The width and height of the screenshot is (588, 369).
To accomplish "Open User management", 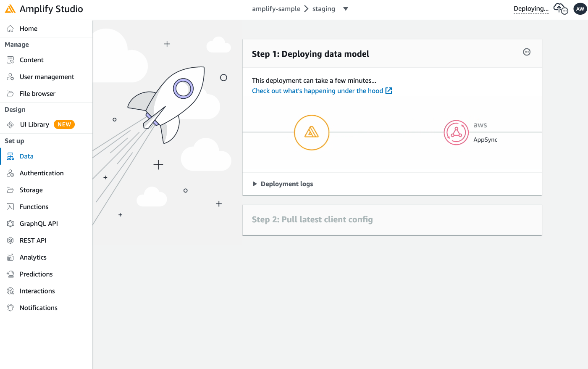I will [46, 77].
